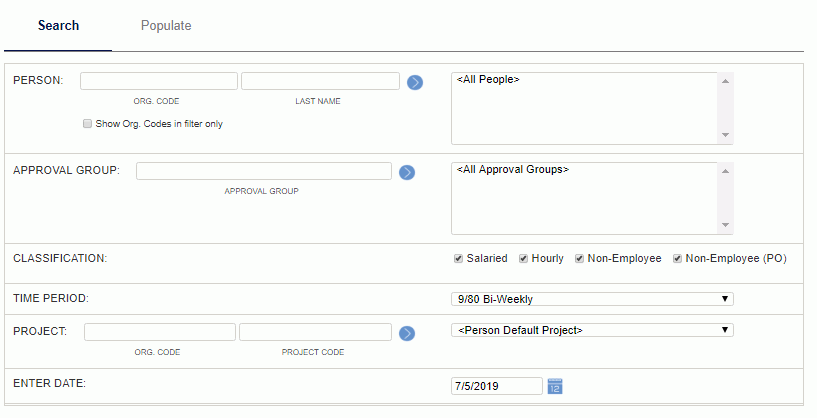
Task: Click the Approval Group search arrow icon
Action: click(407, 173)
